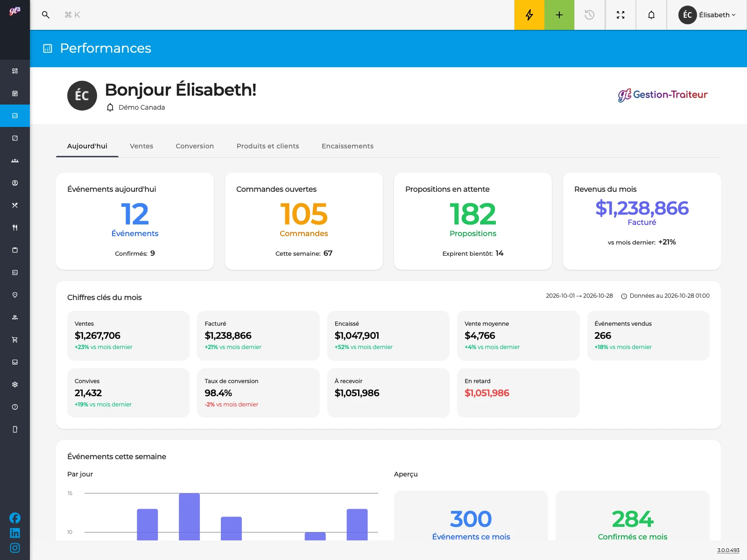747x560 pixels.
Task: Open the shopping cart icon in the sidebar
Action: click(15, 340)
